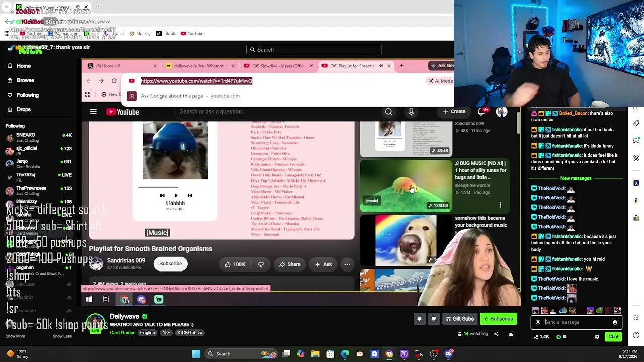The width and height of the screenshot is (644, 362).
Task: Open options for the BUG MUSIC suggestion
Action: coord(500,205)
